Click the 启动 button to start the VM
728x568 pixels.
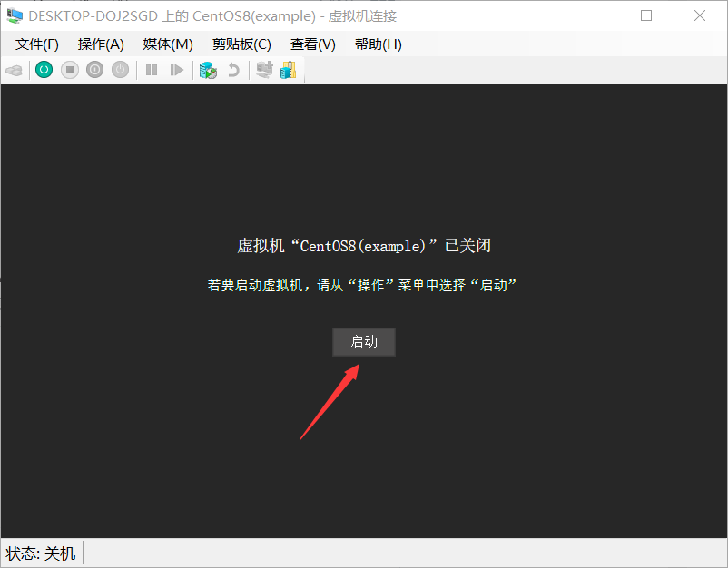click(364, 342)
